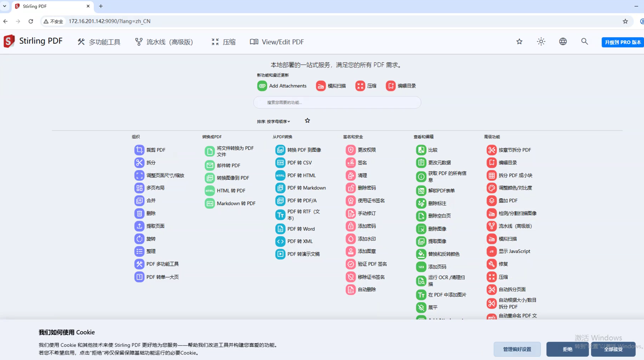
Task: Open the 压缩 shortcut in recent updates
Action: (366, 86)
